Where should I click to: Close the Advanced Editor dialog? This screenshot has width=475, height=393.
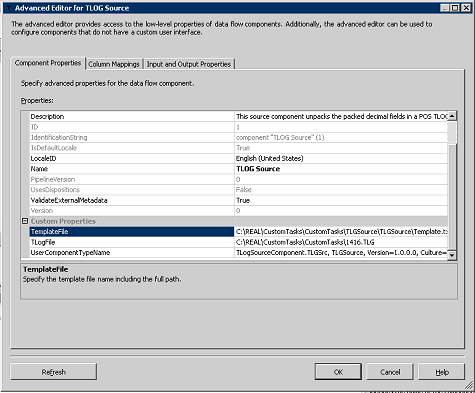[x=466, y=8]
